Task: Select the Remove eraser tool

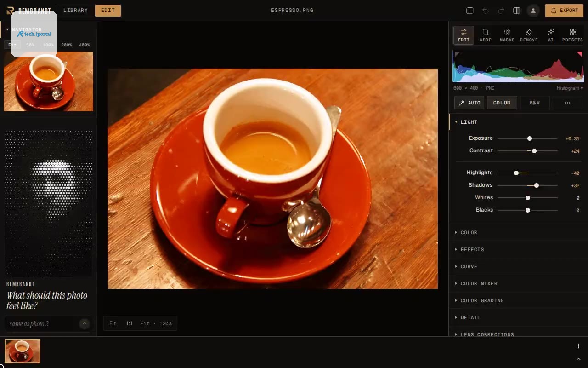Action: [x=529, y=35]
